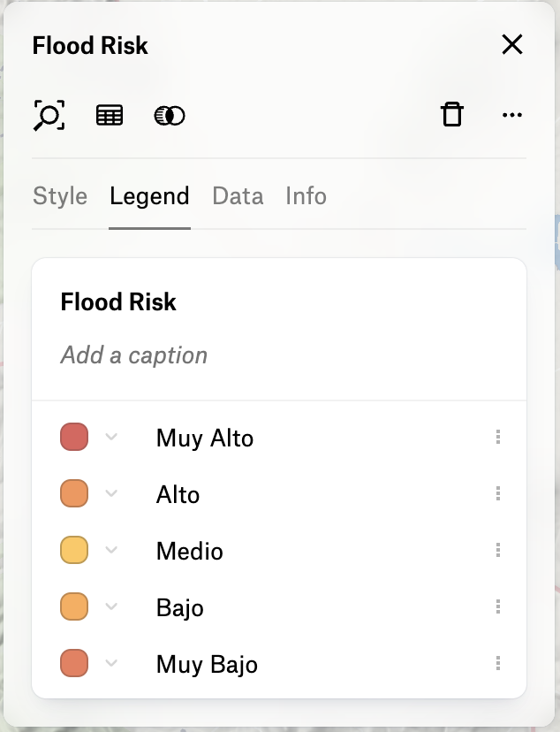Switch to the Style tab
Viewport: 560px width, 732px height.
60,196
